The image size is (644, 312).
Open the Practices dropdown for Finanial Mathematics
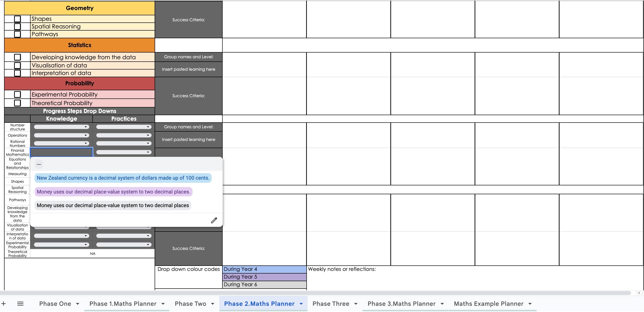[124, 152]
